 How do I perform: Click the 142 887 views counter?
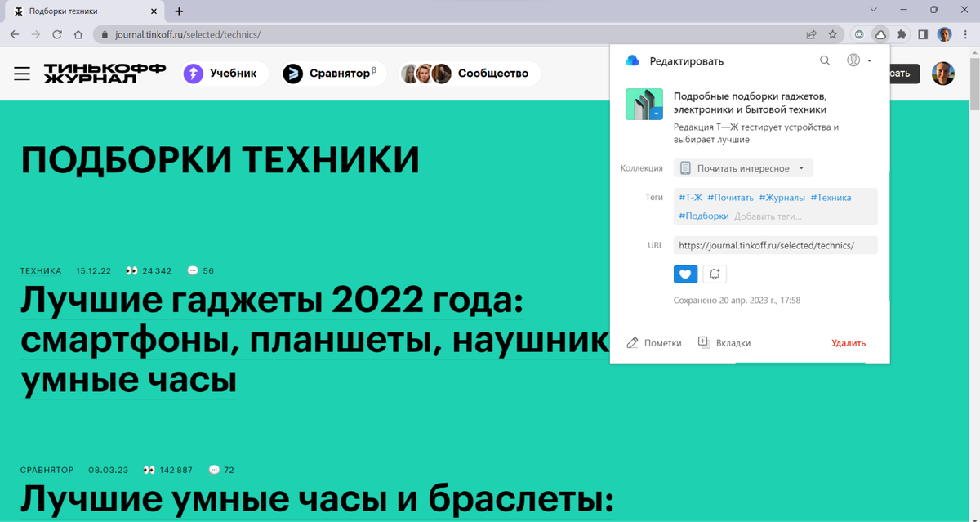168,470
